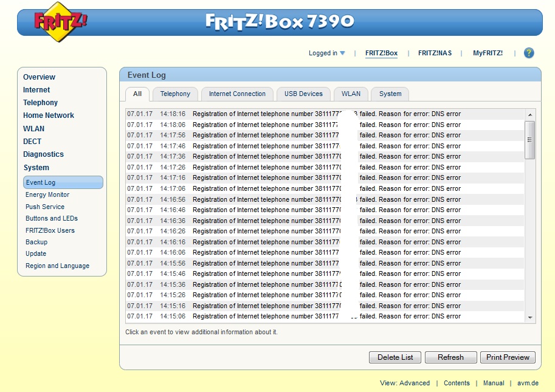Switch to the WLAN event tab
The image size is (555, 392).
coord(351,94)
